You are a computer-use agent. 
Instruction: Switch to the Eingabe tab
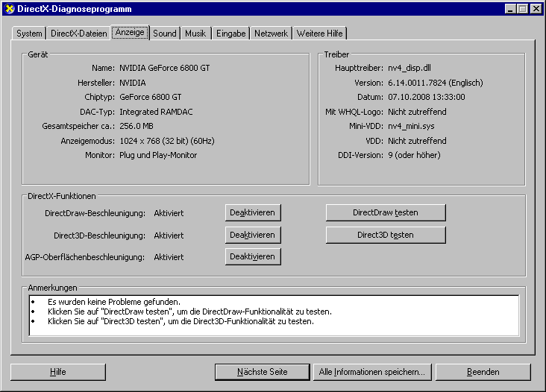[x=230, y=34]
